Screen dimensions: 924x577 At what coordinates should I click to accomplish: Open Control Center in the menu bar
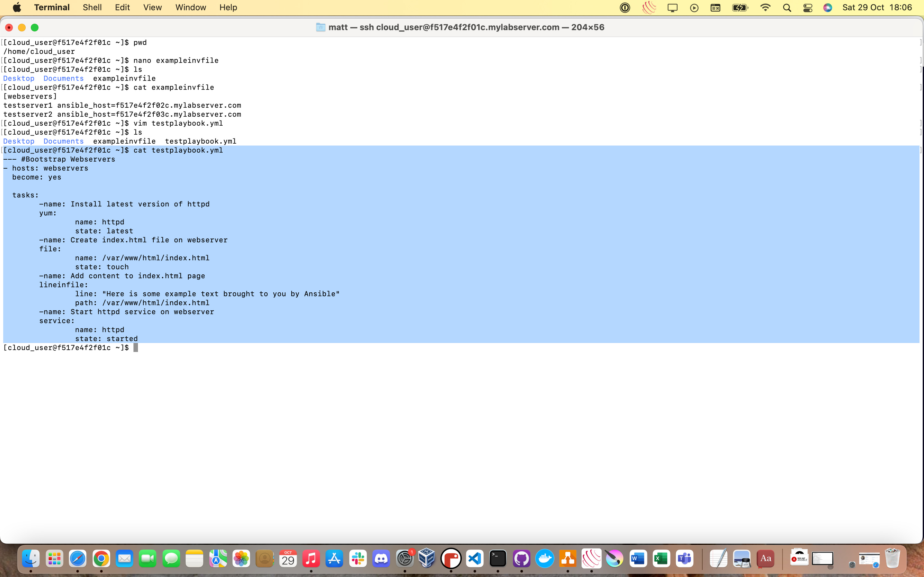808,8
